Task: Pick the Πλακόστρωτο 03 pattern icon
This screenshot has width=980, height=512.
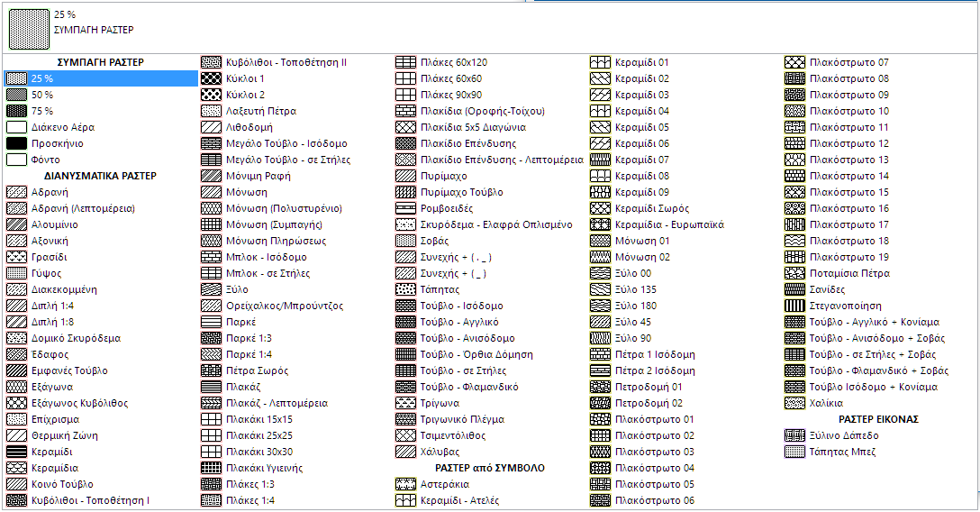Action: coord(600,452)
